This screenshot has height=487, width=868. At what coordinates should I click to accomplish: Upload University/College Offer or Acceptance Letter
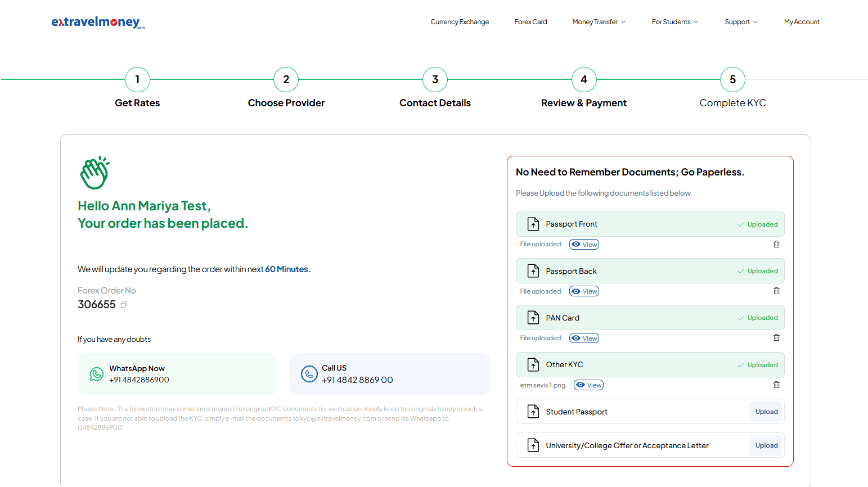click(766, 445)
